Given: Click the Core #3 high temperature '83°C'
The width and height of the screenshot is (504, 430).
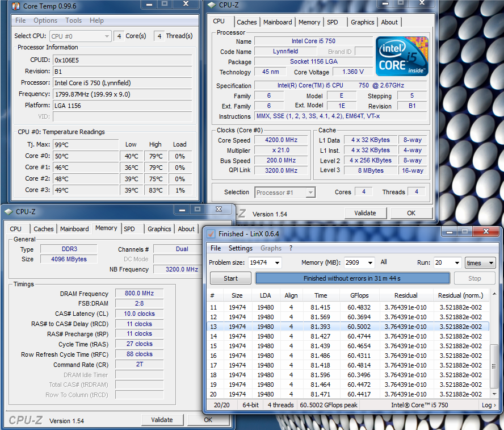Looking at the screenshot, I should click(x=156, y=190).
